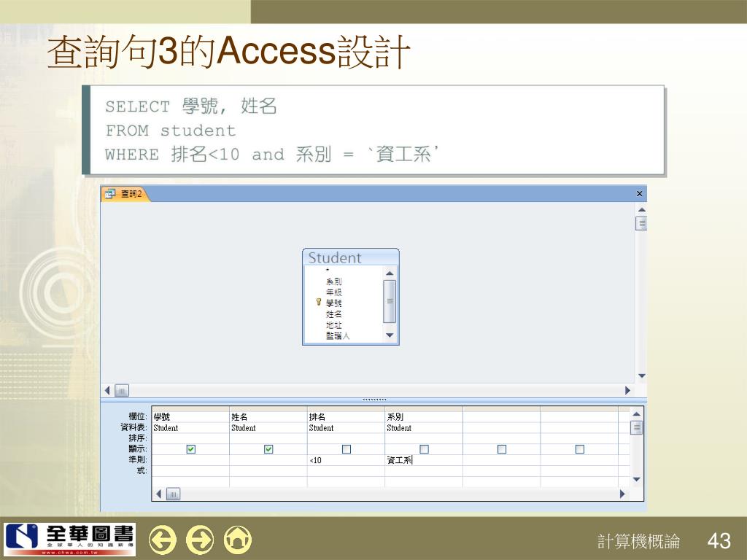The width and height of the screenshot is (747, 560).
Task: Click Student table cell under 學號
Action: click(190, 427)
